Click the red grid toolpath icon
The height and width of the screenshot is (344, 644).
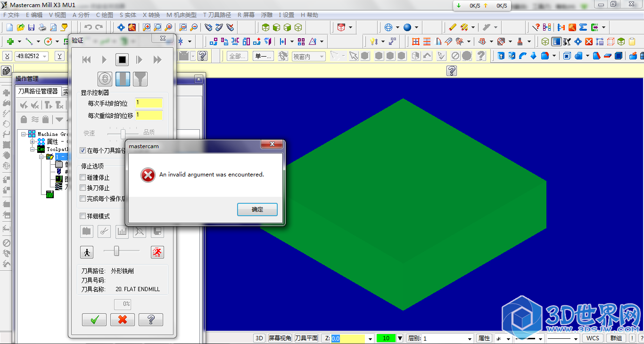[x=415, y=42]
